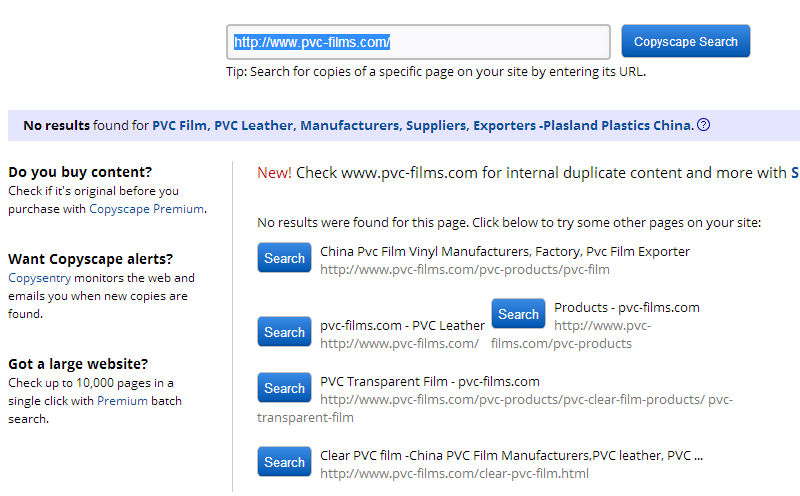The height and width of the screenshot is (496, 800).
Task: Search the PVC Transparent Film page
Action: 284,388
